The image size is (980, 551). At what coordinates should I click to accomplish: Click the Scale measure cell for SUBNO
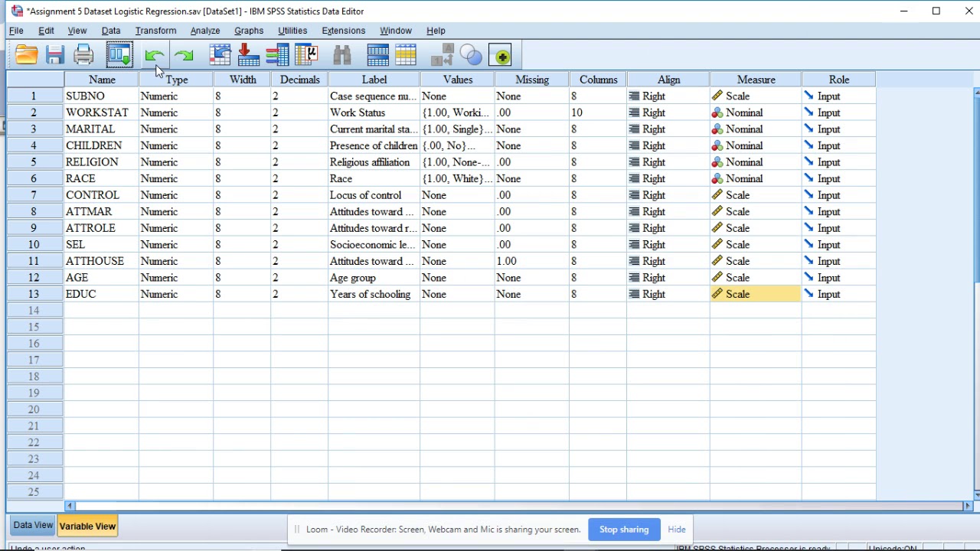tap(756, 96)
